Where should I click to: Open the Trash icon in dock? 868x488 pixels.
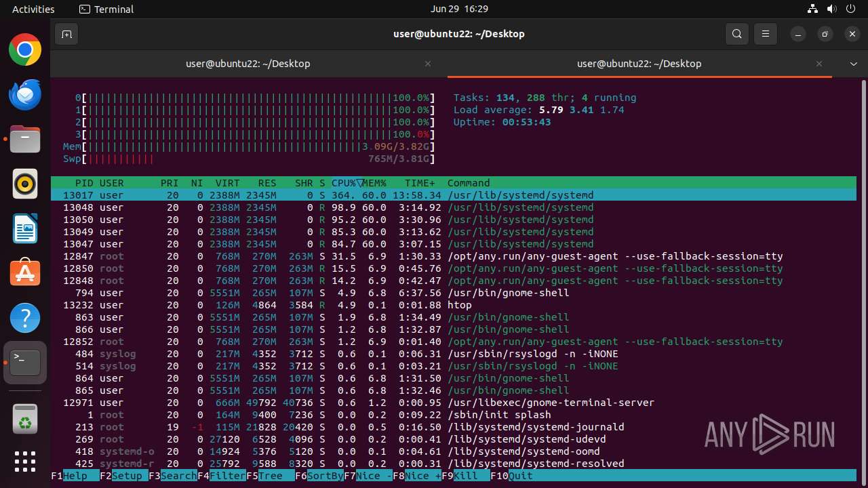pos(25,418)
